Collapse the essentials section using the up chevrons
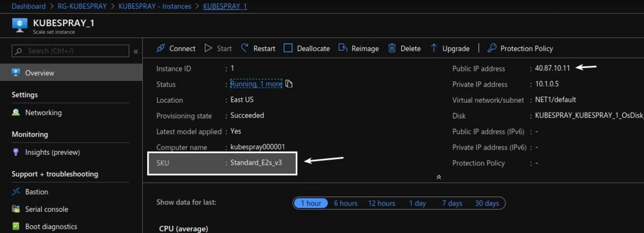Image resolution: width=644 pixels, height=233 pixels. [439, 177]
